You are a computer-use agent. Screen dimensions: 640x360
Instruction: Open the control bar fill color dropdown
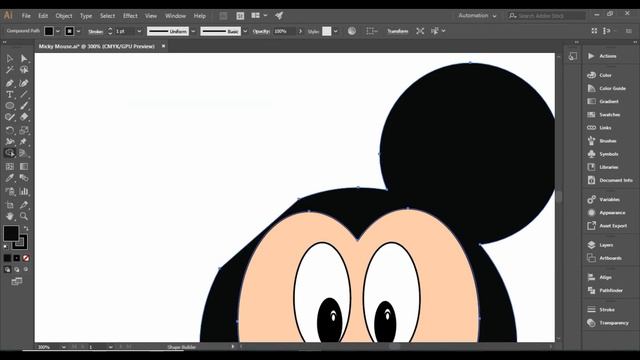(x=58, y=31)
